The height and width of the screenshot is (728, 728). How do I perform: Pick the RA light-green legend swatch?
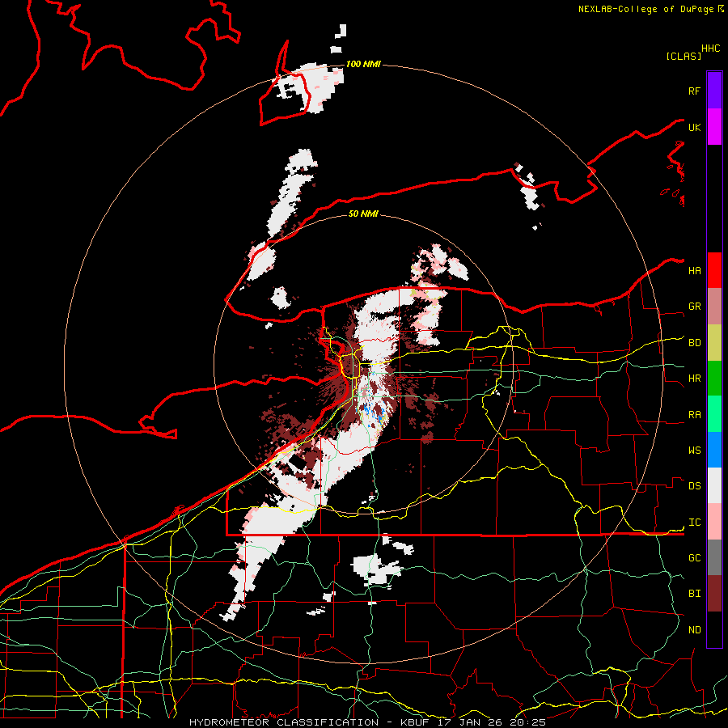(714, 414)
